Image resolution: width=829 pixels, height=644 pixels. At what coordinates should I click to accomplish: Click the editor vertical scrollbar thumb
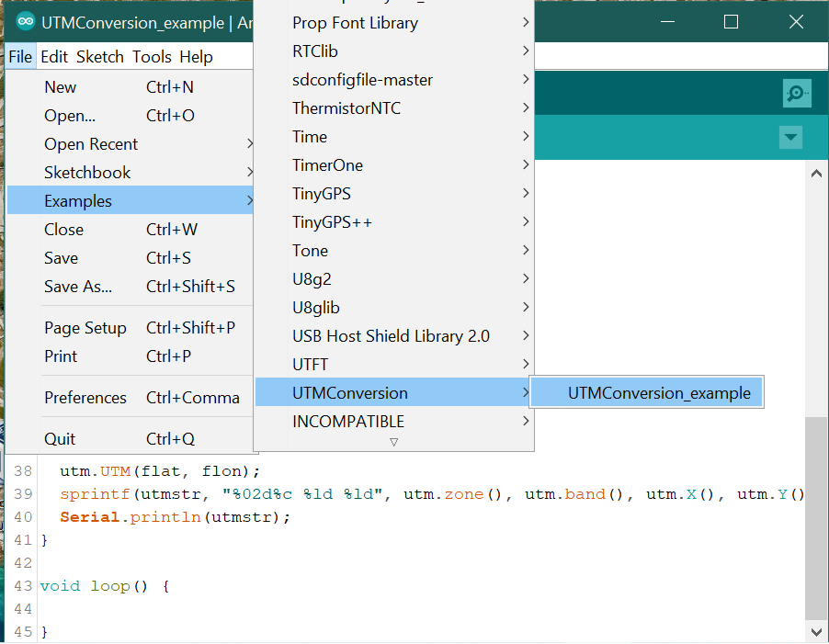[816, 518]
